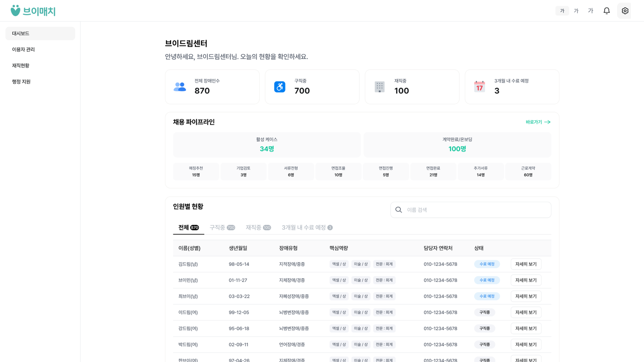Screen dimensions: 644x362
Task: Click the calendar icon on 수료 예정 card
Action: point(480,87)
